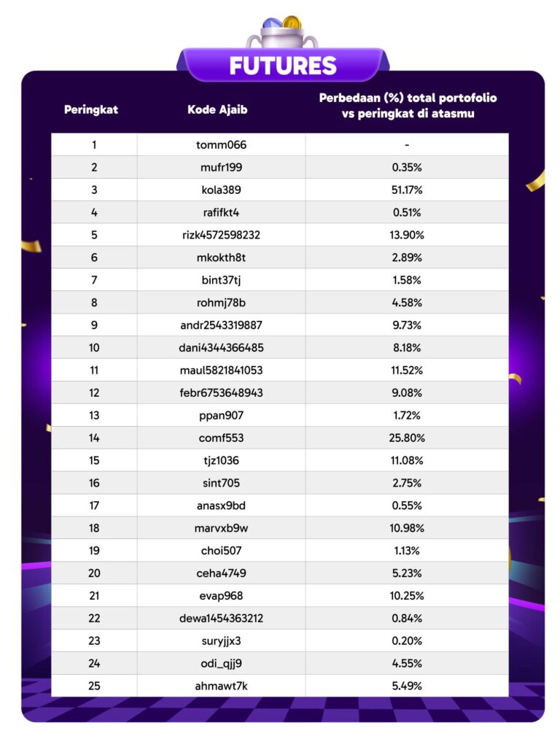Click the FUTURES banner title
Viewport: 560px width, 747px height.
coord(283,66)
